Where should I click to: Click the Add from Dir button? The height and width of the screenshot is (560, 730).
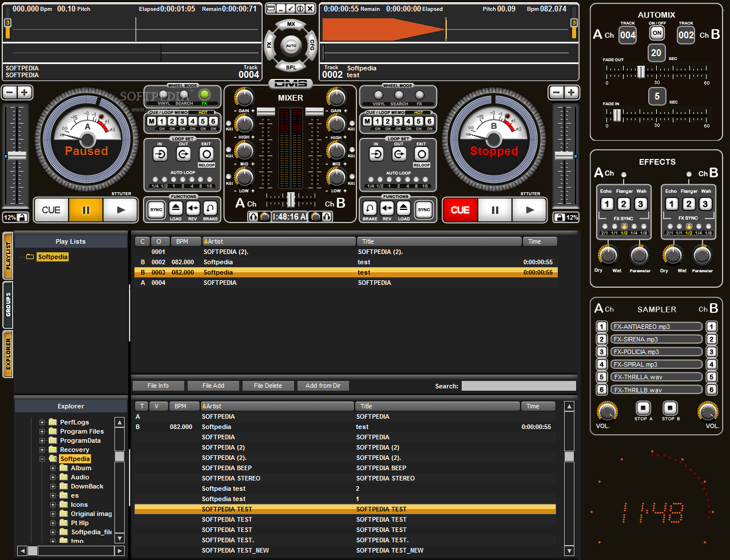(323, 386)
